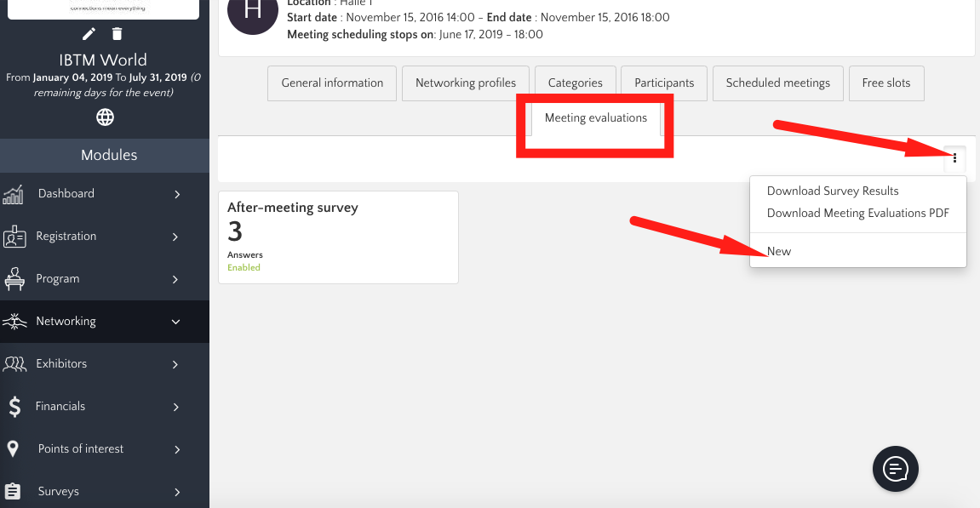Switch to the General information tab

pos(332,83)
